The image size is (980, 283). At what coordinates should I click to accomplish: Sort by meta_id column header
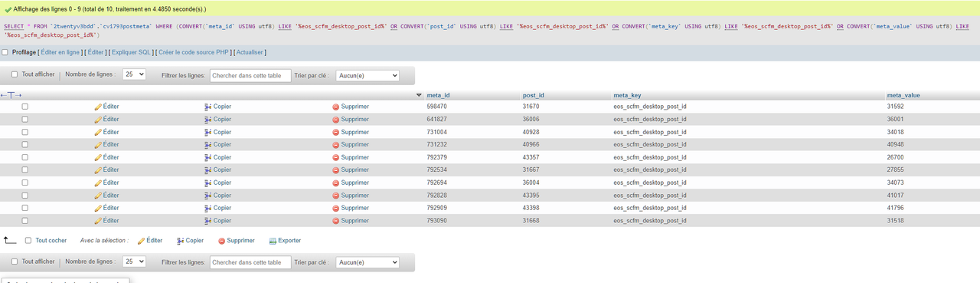[438, 95]
